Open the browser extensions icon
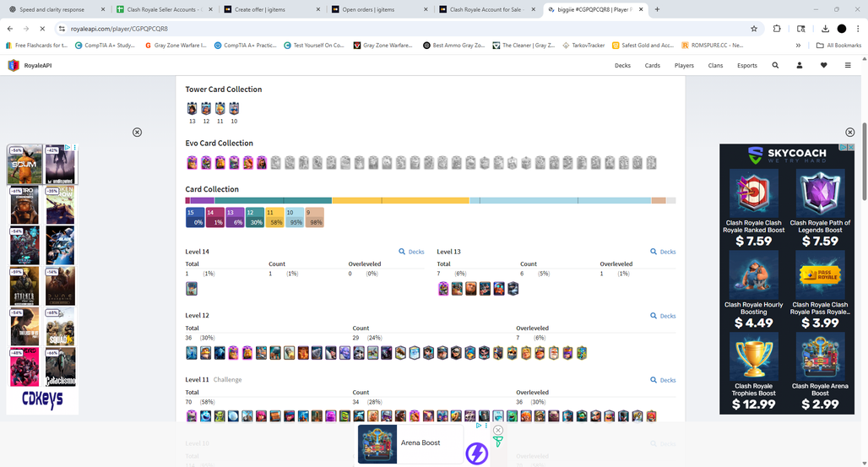The image size is (868, 467). click(777, 29)
